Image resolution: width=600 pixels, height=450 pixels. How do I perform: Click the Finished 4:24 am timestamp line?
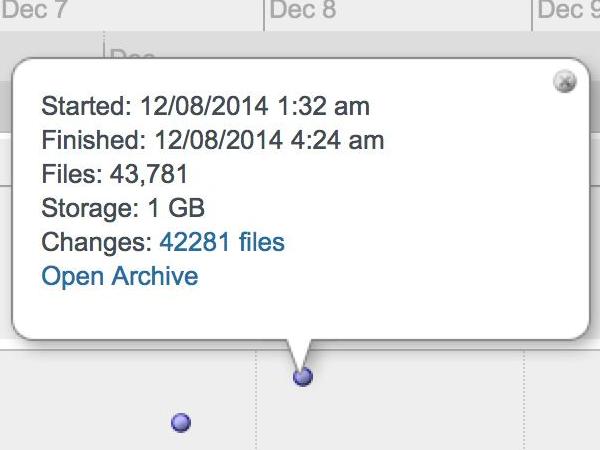coord(213,140)
